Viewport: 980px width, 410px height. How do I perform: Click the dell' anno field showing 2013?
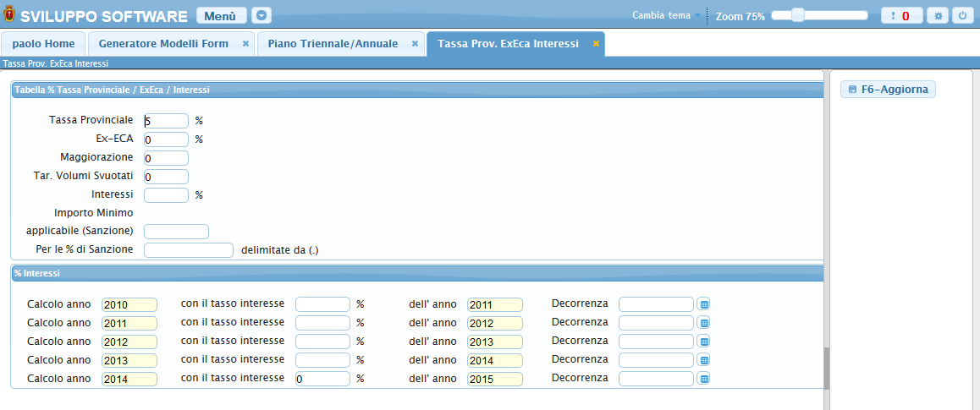click(x=494, y=342)
